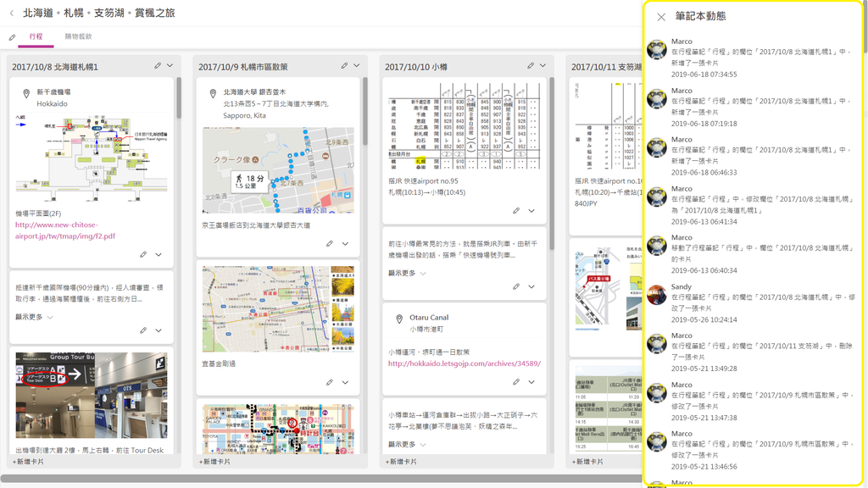This screenshot has width=868, height=488.
Task: Edit the 宜基金剛過 card
Action: pyautogui.click(x=330, y=382)
